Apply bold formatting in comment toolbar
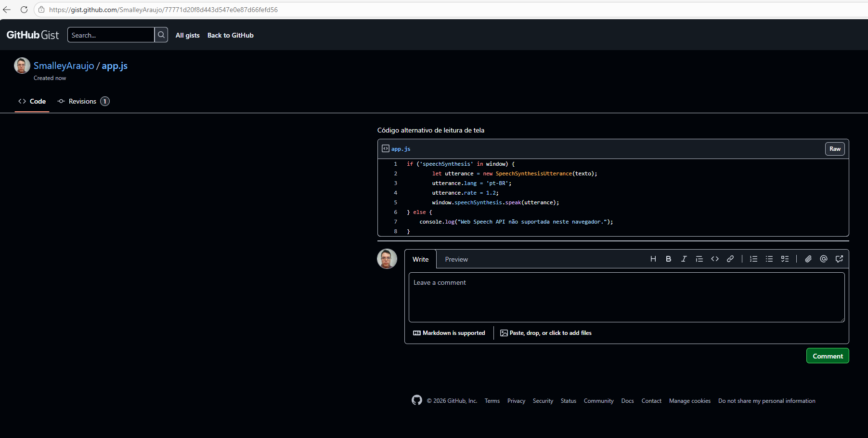Viewport: 868px width, 438px height. pos(669,259)
